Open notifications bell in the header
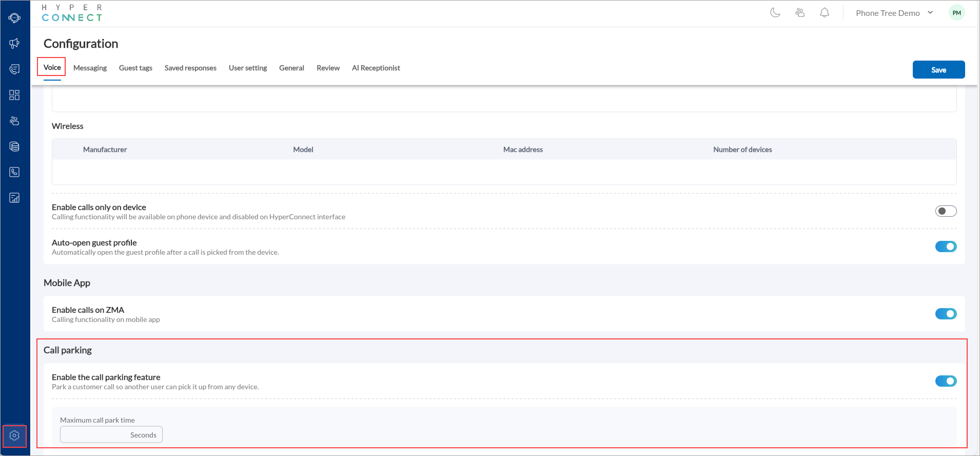 pyautogui.click(x=825, y=13)
